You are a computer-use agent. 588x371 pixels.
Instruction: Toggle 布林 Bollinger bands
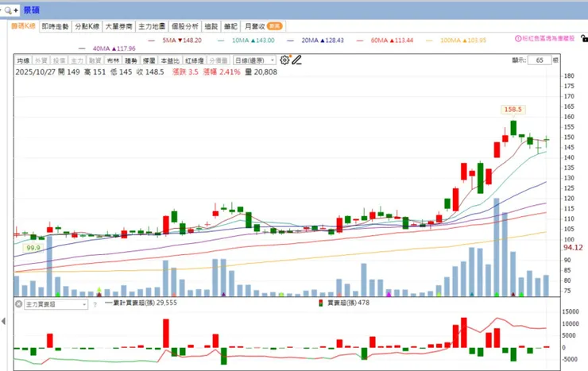[x=113, y=60]
